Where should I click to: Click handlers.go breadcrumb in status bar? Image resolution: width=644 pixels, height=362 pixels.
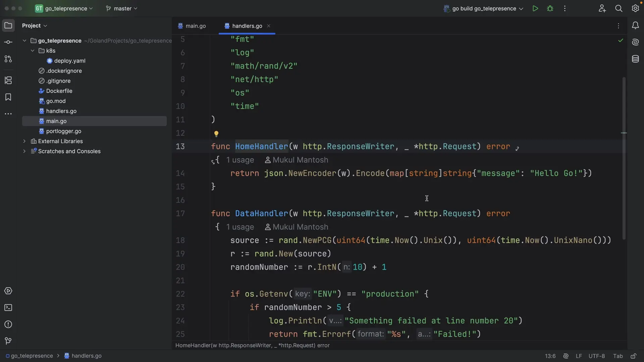point(83,356)
